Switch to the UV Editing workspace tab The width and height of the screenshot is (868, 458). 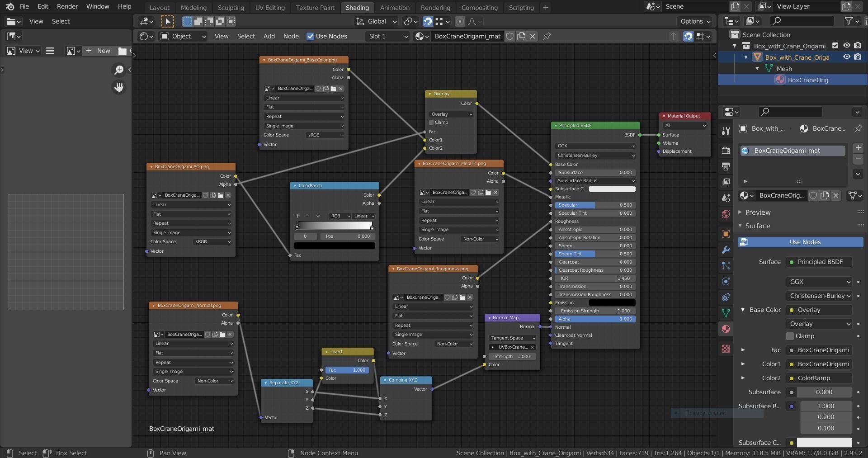click(270, 8)
